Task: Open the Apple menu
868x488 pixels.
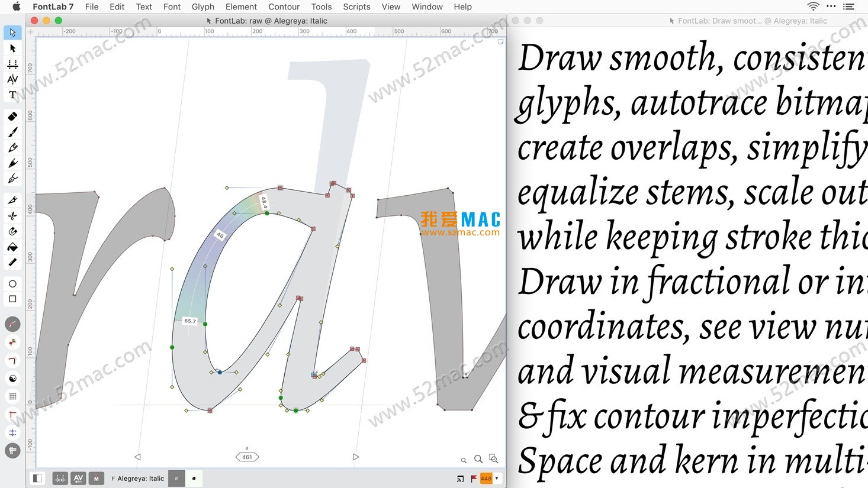Action: pyautogui.click(x=16, y=7)
